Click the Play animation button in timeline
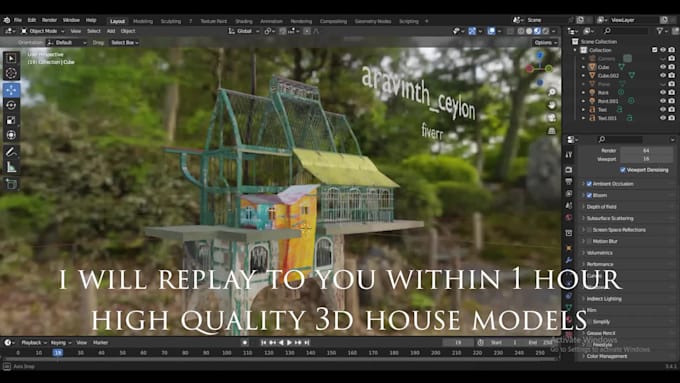The height and width of the screenshot is (383, 680). 290,343
